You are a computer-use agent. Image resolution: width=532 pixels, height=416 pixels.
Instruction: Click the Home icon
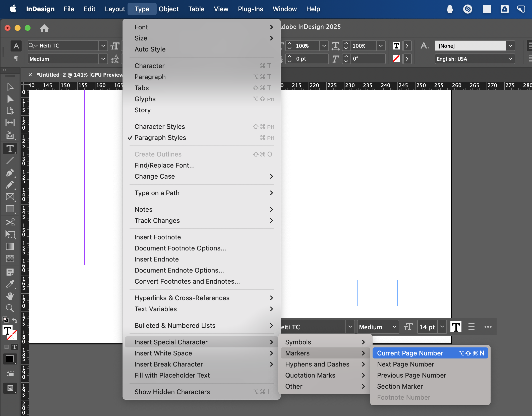tap(44, 28)
